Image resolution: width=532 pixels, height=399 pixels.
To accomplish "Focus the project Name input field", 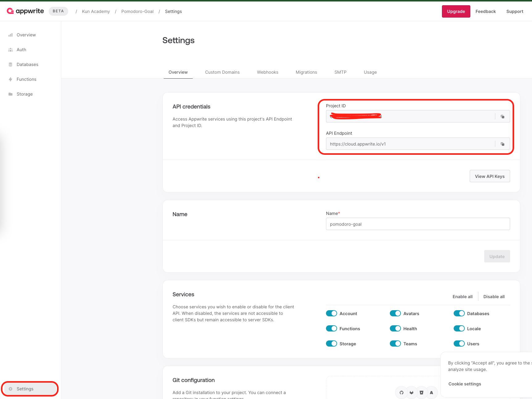I will [x=418, y=224].
